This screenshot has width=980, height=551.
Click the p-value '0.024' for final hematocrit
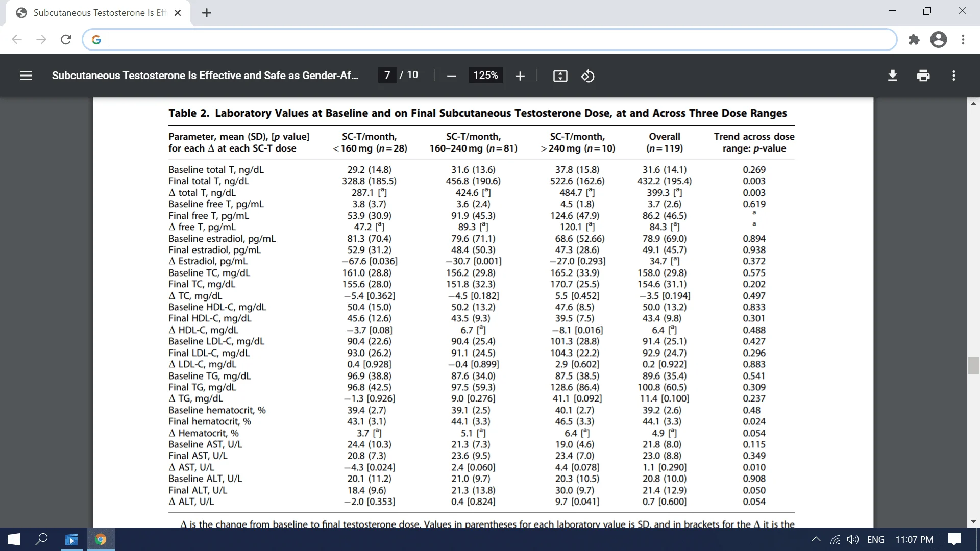(754, 421)
